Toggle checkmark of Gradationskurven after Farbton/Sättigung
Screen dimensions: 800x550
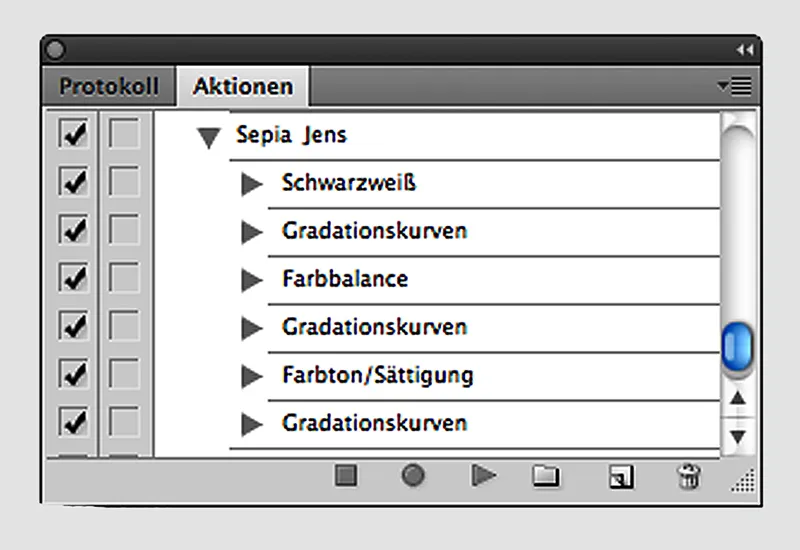click(72, 421)
